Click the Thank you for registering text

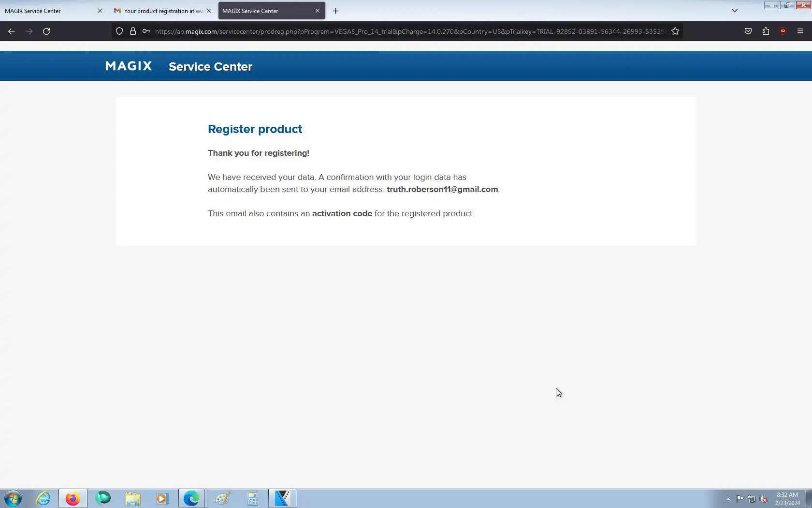pos(259,153)
